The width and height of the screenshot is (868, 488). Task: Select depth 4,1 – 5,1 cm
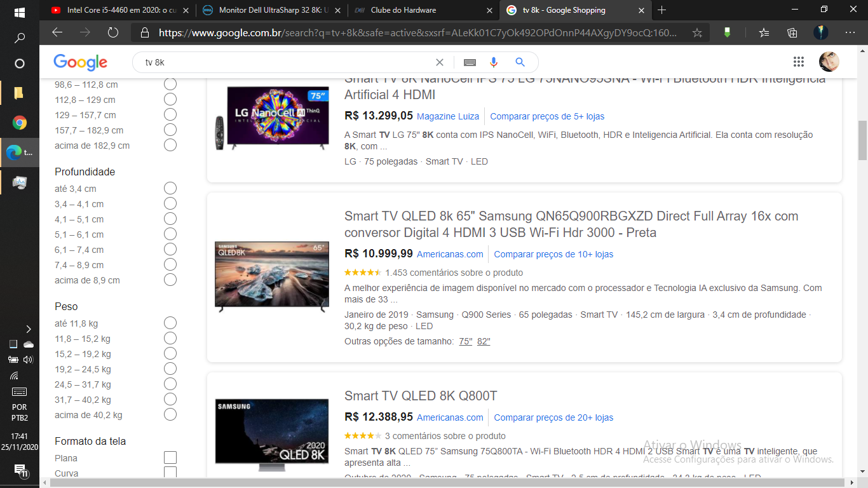point(170,219)
